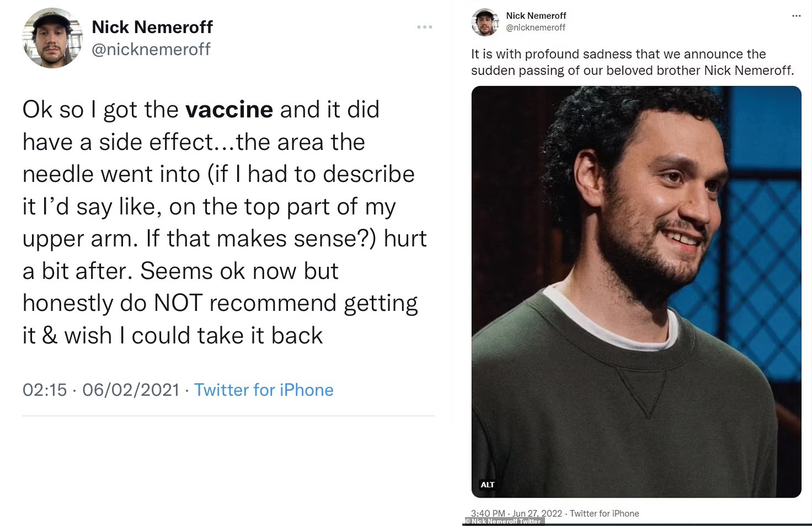
Task: Click the 3:40 PM Jun 27, 2022 timestamp
Action: (x=516, y=513)
